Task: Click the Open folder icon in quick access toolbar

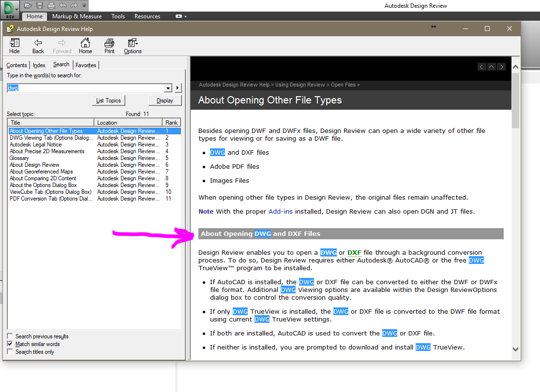Action: 28,5
